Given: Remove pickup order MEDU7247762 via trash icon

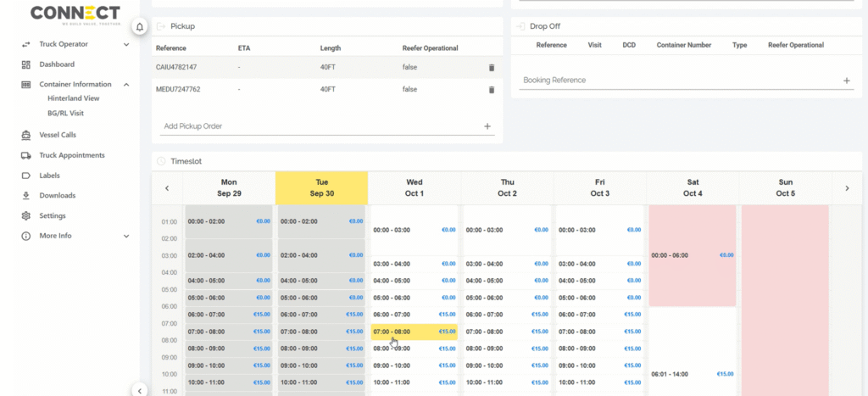Looking at the screenshot, I should (x=491, y=89).
